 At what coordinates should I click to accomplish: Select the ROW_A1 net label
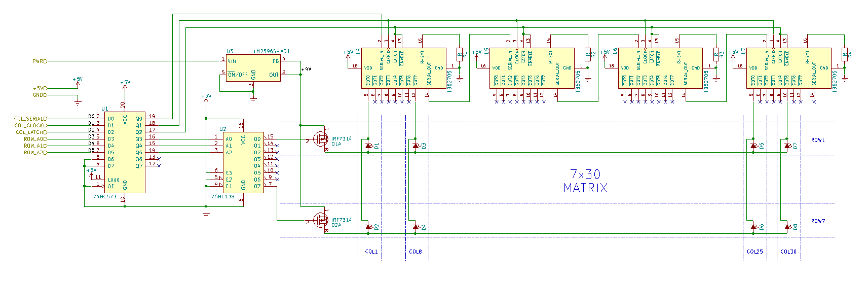pos(35,146)
